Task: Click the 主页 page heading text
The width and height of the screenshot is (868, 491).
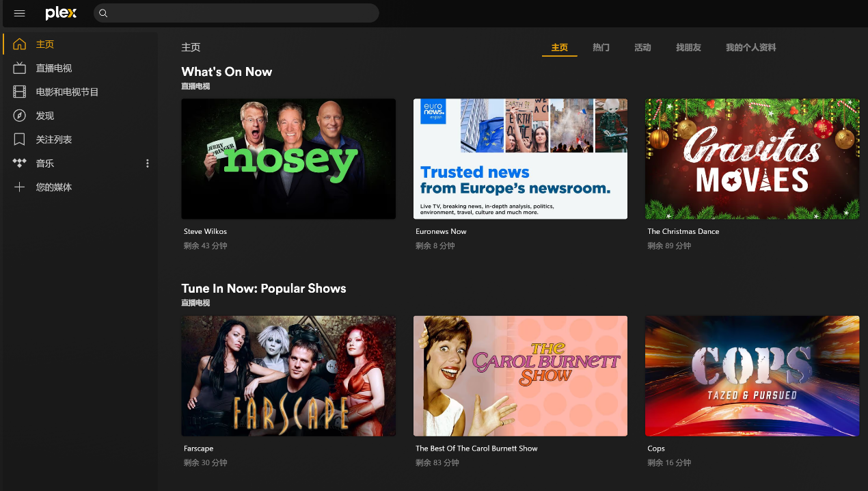Action: (x=191, y=48)
